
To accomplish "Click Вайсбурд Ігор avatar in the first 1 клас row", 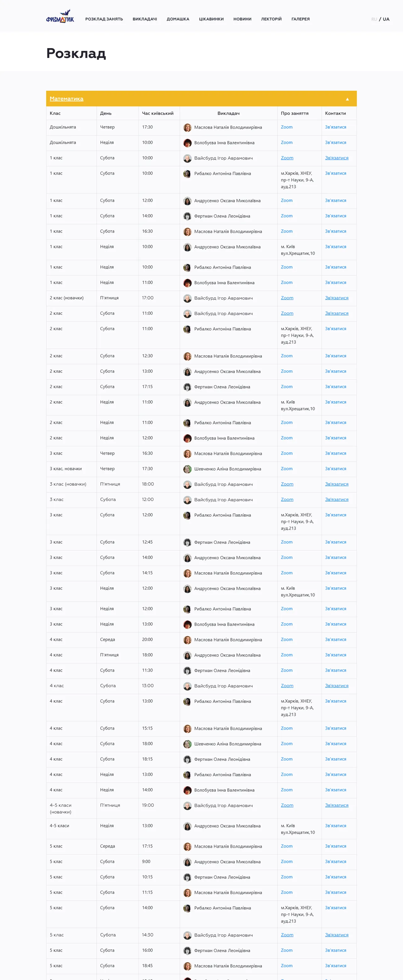I will [187, 158].
